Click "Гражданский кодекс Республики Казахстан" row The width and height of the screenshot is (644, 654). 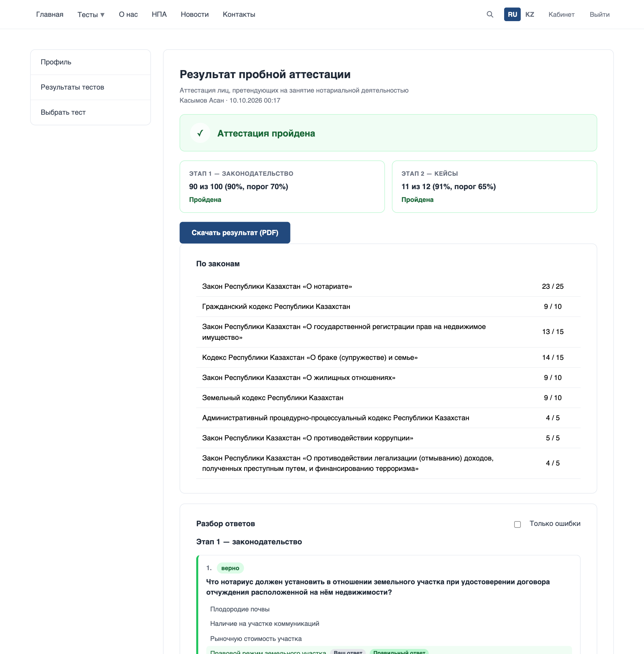pos(388,307)
